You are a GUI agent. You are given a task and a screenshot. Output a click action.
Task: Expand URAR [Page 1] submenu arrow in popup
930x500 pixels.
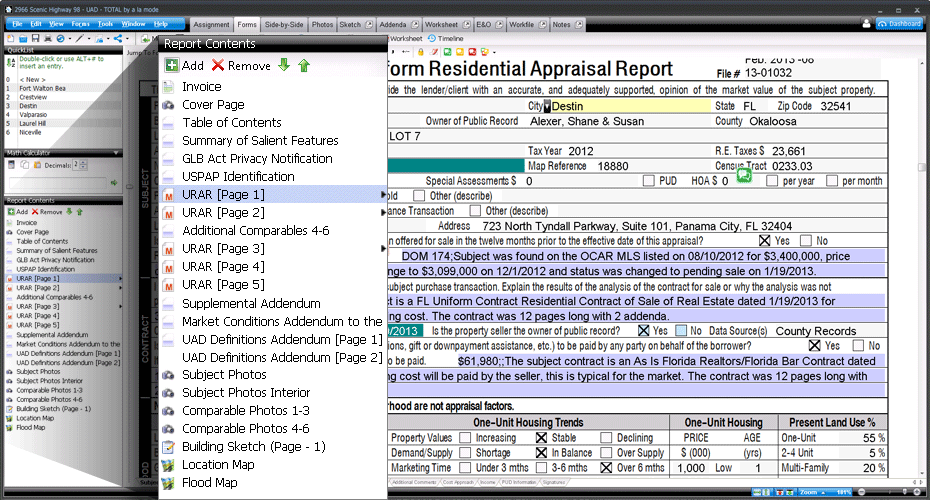click(383, 195)
